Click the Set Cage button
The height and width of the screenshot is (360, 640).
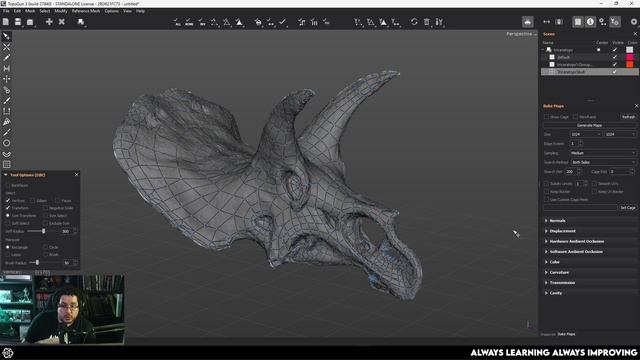coord(628,207)
